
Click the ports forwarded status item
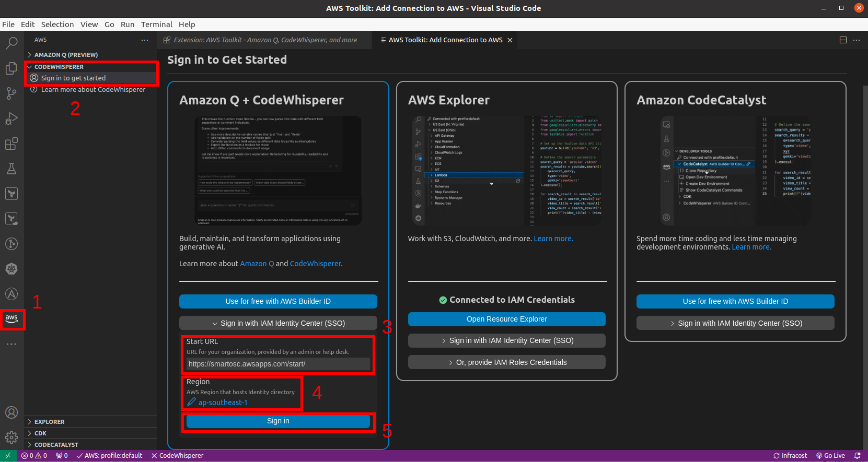pyautogui.click(x=62, y=456)
